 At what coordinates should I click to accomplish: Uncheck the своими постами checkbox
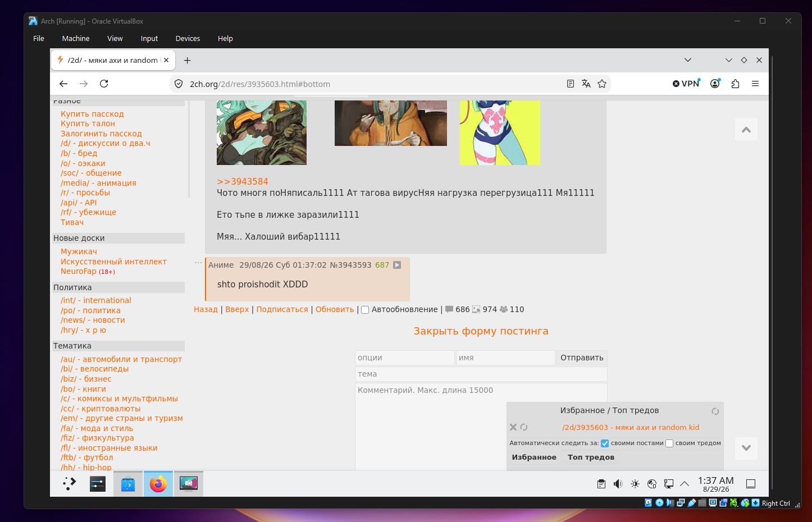click(x=605, y=443)
